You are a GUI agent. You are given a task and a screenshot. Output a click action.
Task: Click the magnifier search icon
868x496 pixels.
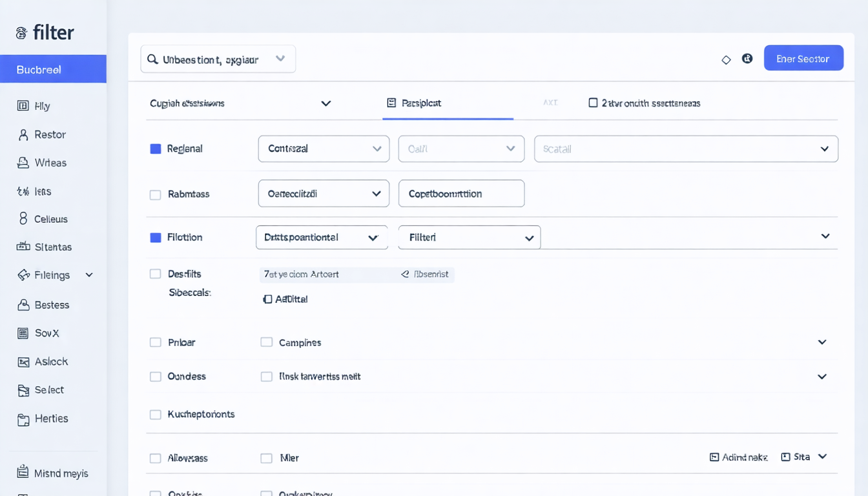pos(152,59)
